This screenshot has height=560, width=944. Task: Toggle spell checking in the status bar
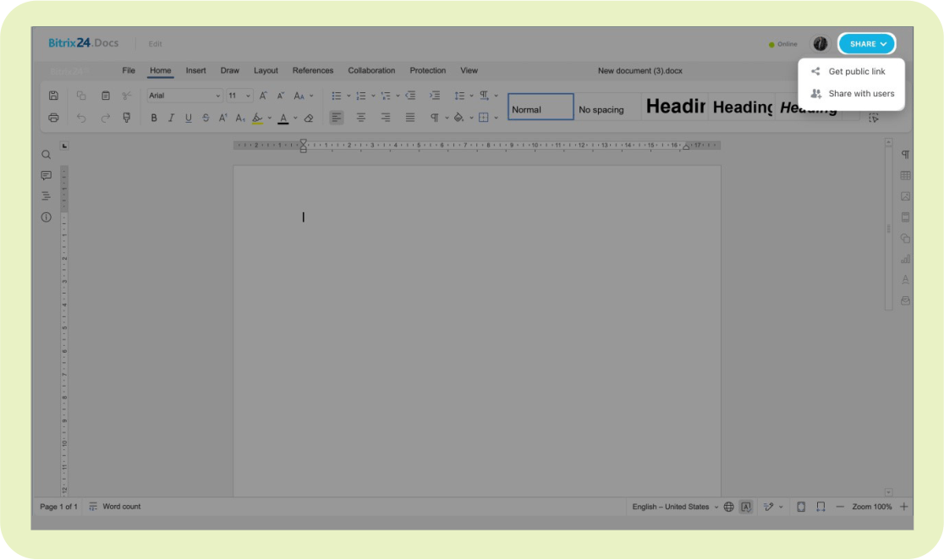[745, 507]
